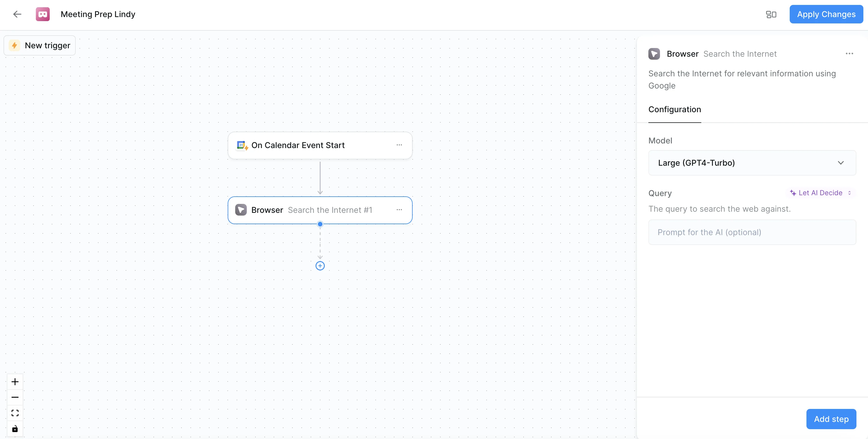Viewport: 868px width, 439px height.
Task: Toggle the canvas lock icon
Action: tap(15, 429)
